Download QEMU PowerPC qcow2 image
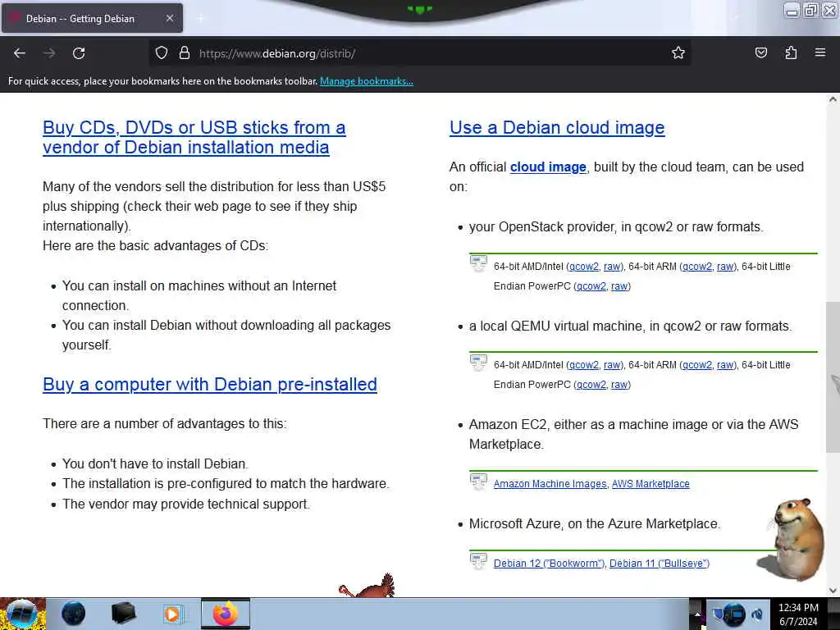This screenshot has width=840, height=630. point(591,385)
